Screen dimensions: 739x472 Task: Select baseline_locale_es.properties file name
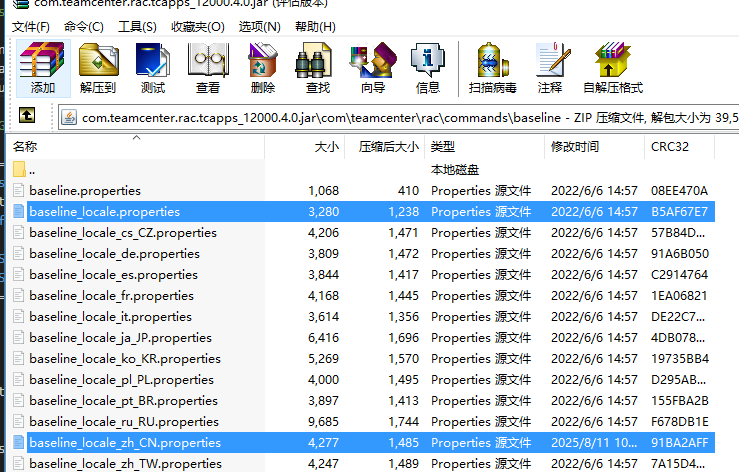point(114,274)
